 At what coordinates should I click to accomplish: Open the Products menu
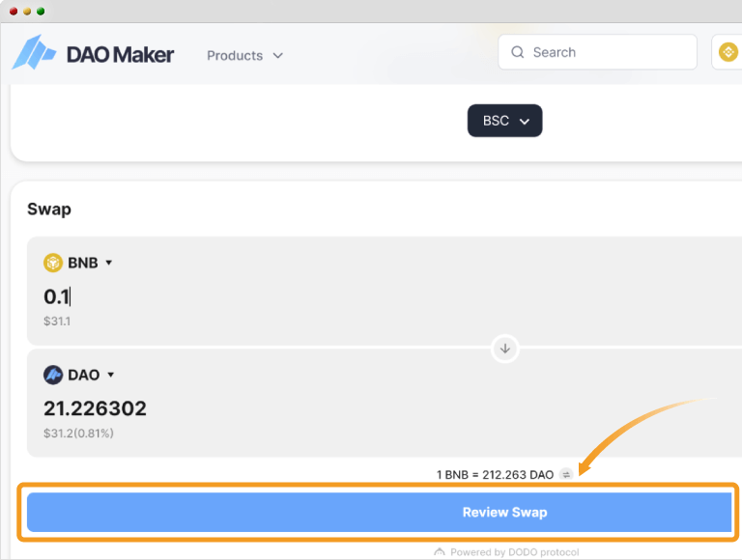pos(244,55)
